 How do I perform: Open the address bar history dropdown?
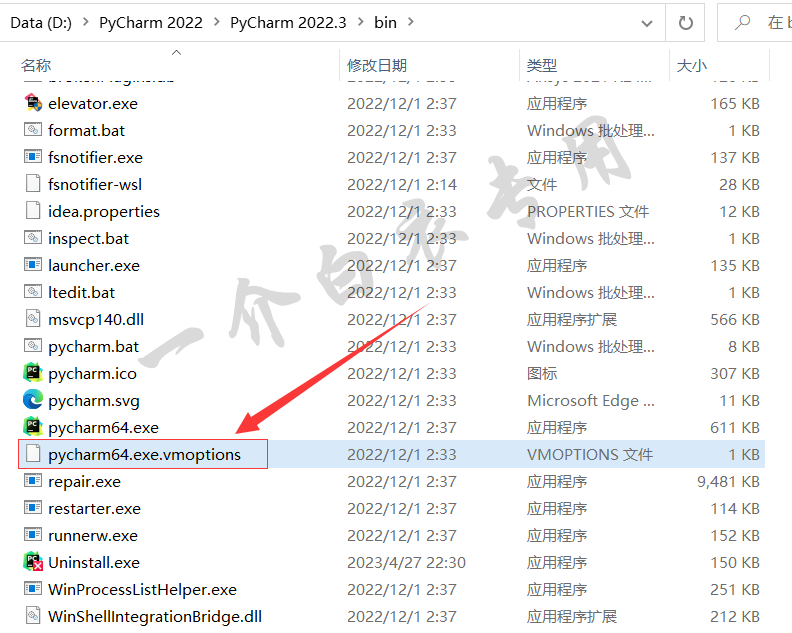647,23
